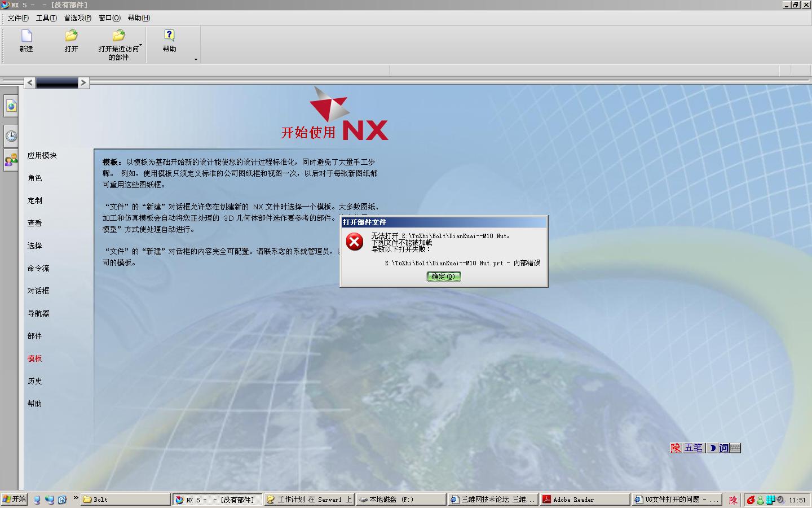Image resolution: width=812 pixels, height=508 pixels.
Task: Select the 历史 topic link
Action: (35, 381)
